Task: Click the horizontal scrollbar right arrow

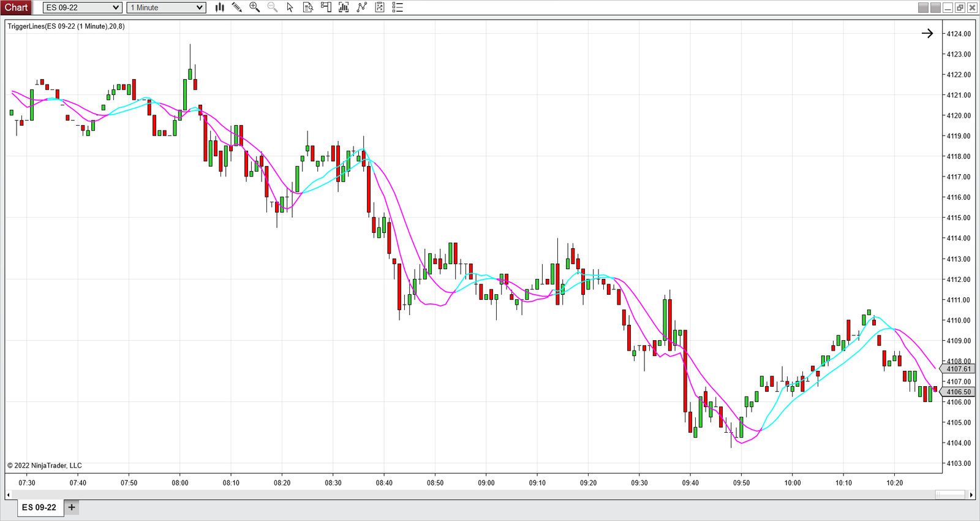Action: (x=971, y=495)
